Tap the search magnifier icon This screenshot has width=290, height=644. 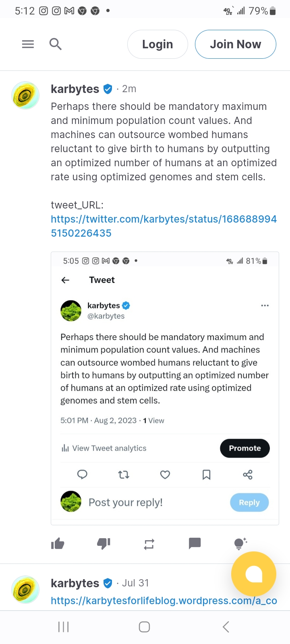pyautogui.click(x=56, y=44)
